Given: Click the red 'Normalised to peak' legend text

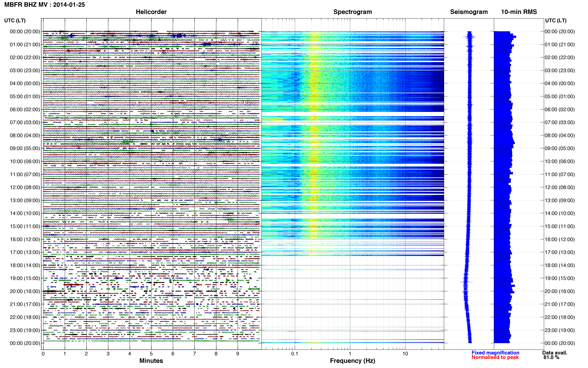Looking at the screenshot, I should click(x=495, y=357).
